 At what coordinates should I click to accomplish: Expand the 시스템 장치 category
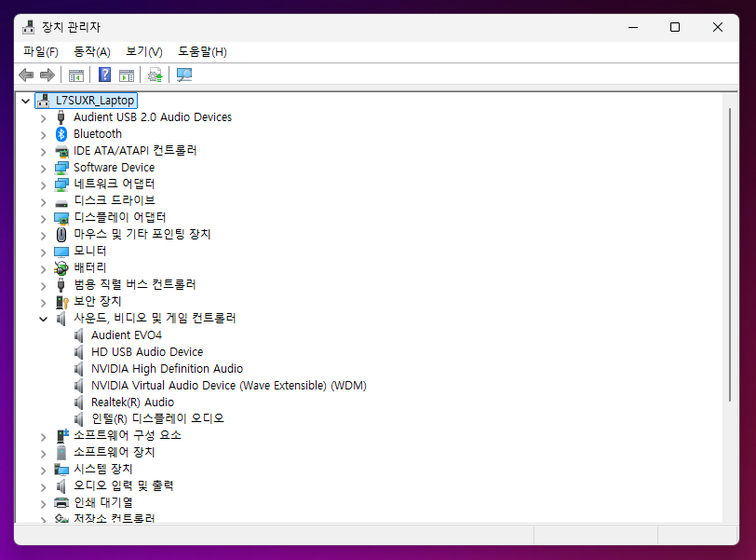(44, 471)
